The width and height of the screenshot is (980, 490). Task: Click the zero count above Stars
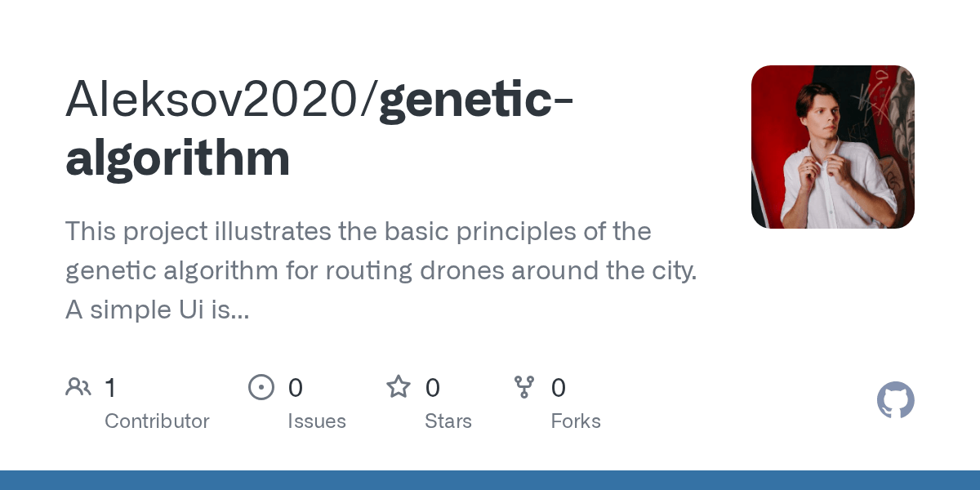coord(432,388)
